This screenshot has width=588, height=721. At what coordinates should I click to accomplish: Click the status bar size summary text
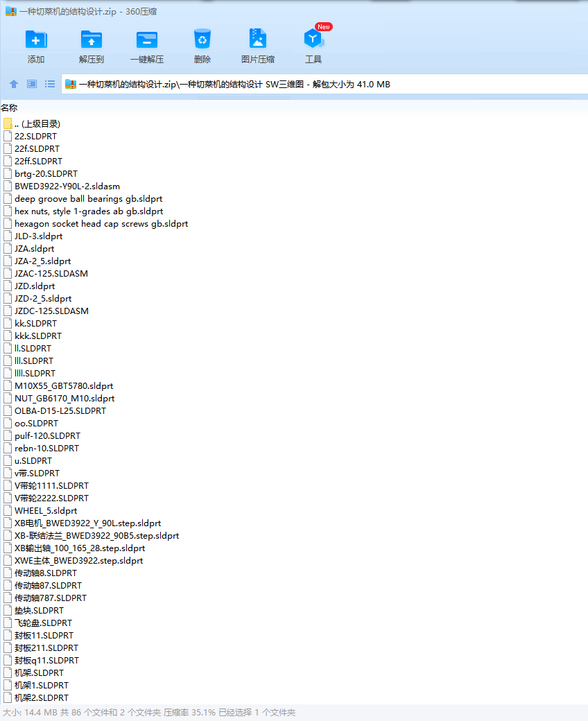click(149, 712)
